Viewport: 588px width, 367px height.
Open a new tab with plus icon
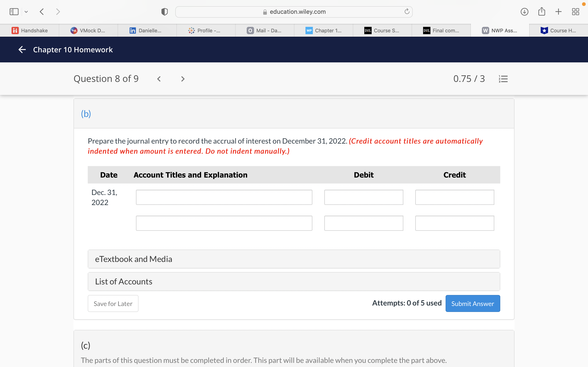558,12
